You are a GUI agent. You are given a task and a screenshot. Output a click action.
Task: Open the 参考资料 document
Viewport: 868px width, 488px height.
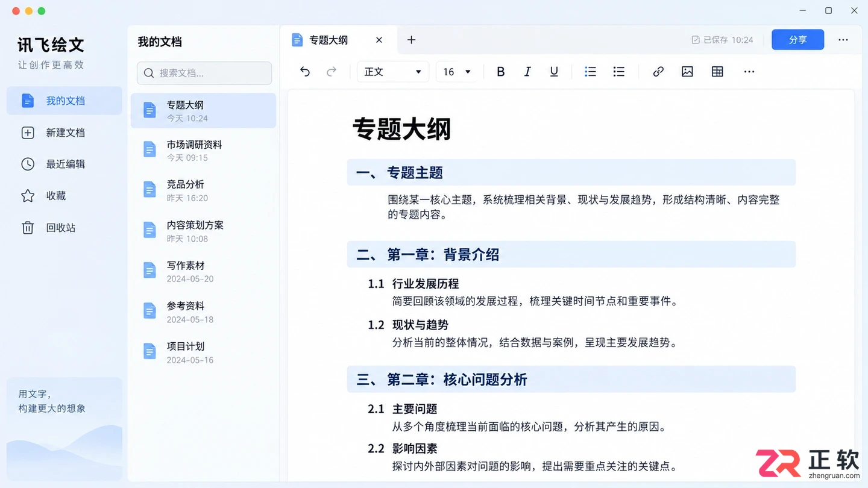(x=203, y=312)
